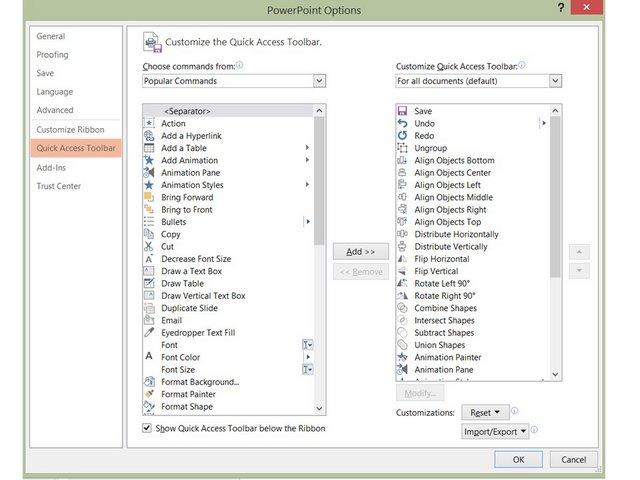Click scroll-down arrow of commands list
640x480 pixels.
(319, 408)
